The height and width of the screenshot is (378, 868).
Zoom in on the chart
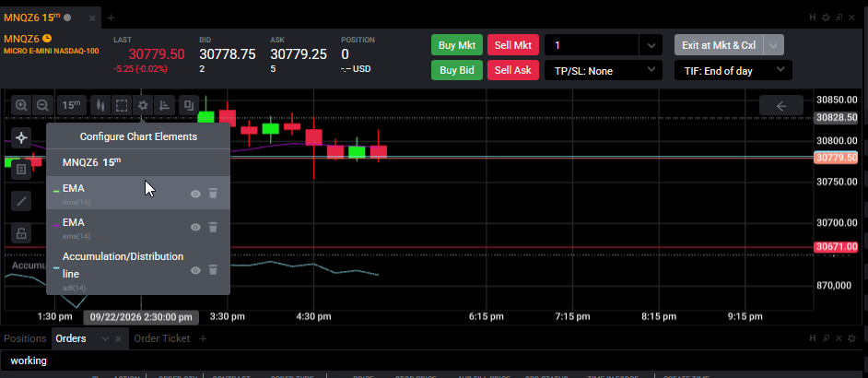pos(21,105)
